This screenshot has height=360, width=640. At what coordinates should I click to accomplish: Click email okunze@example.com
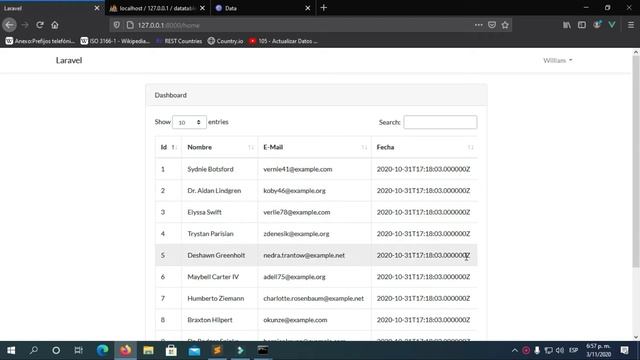[295, 320]
